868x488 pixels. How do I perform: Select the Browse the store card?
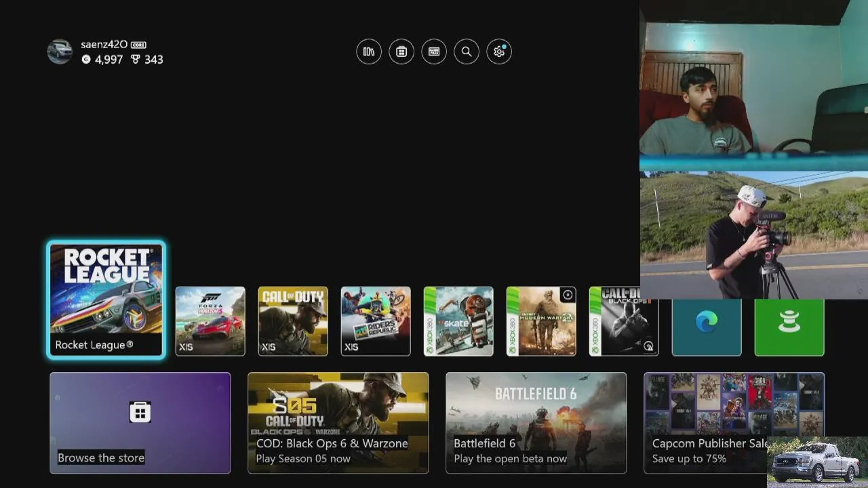coord(140,423)
